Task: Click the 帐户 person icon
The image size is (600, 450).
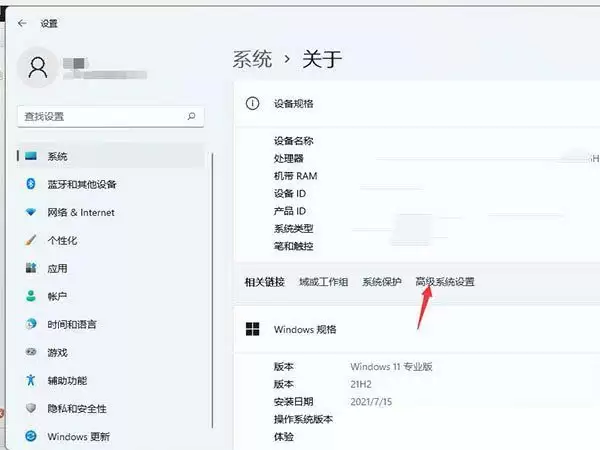Action: [x=31, y=296]
